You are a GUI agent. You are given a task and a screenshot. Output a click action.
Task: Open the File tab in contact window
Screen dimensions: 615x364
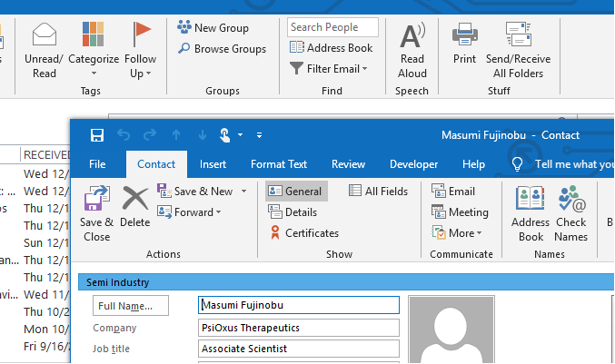pos(97,164)
